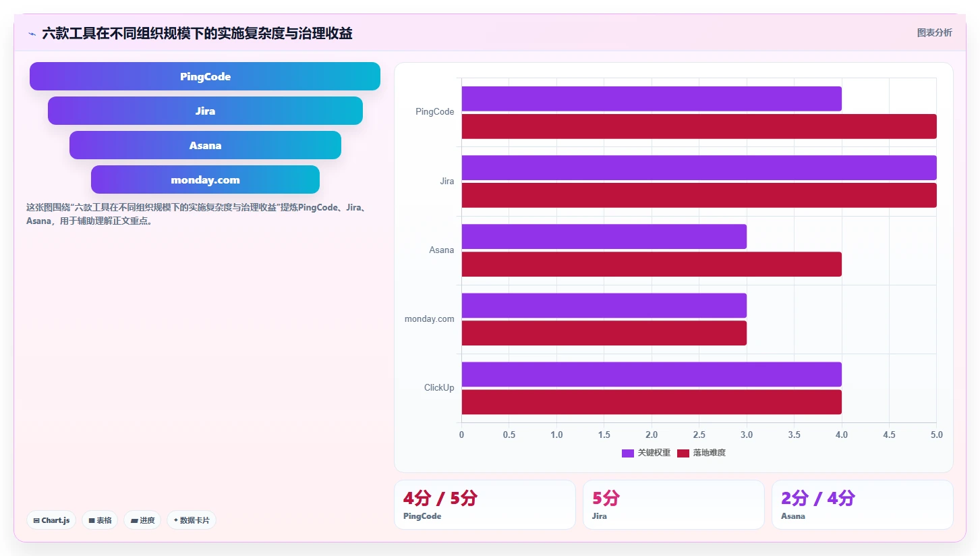Click the ClickUp y-axis label
This screenshot has width=980, height=556.
(439, 387)
